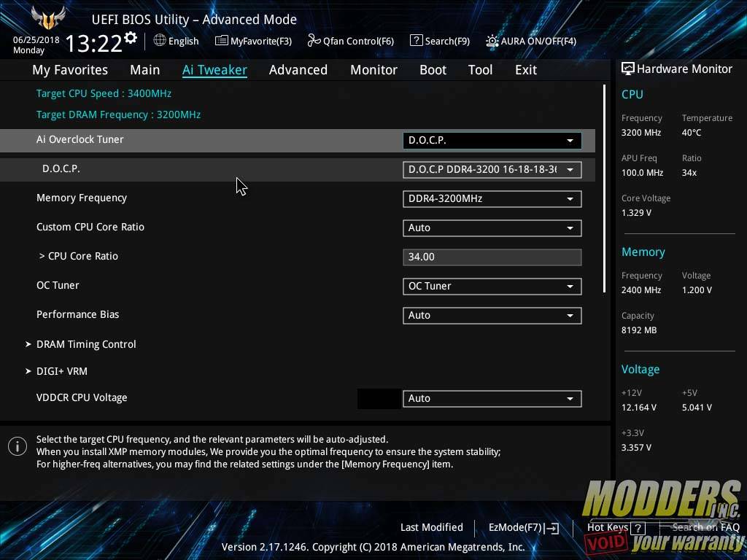Click the Ratio value 34x
747x560 pixels.
689,173
